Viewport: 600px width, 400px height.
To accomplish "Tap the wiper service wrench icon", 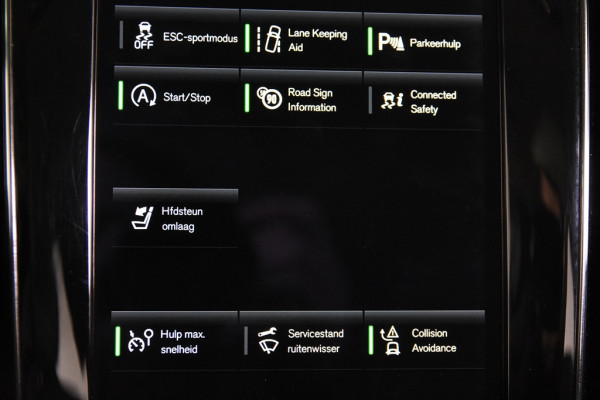I will [x=268, y=340].
